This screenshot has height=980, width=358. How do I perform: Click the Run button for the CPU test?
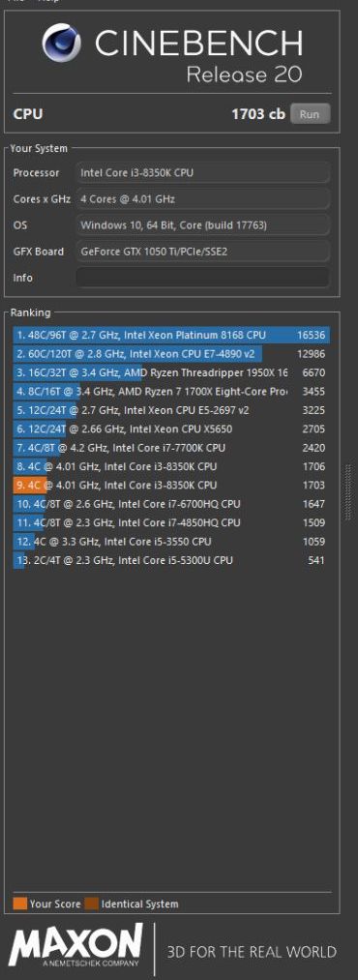point(310,114)
